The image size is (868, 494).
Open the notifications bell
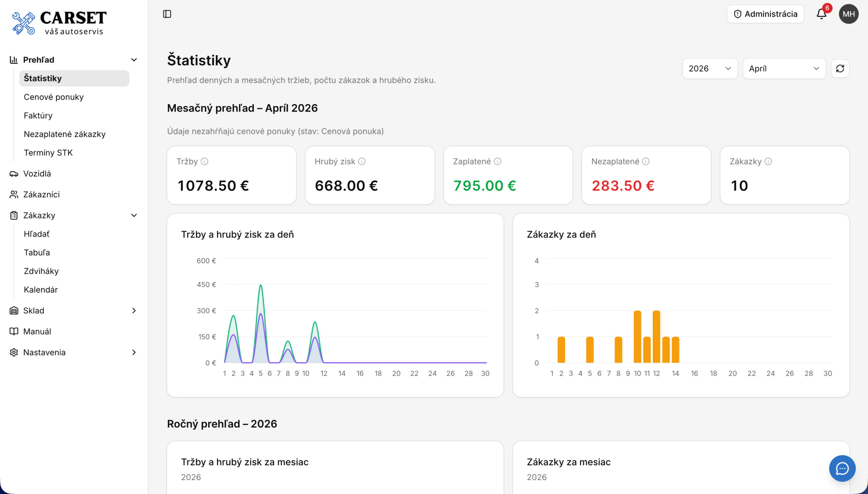[x=822, y=14]
